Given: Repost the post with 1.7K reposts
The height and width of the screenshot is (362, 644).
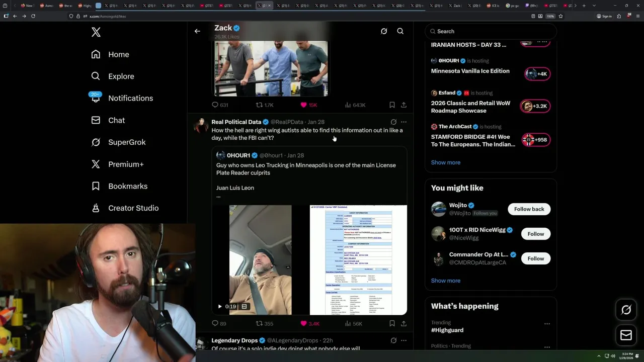Looking at the screenshot, I should tap(265, 105).
